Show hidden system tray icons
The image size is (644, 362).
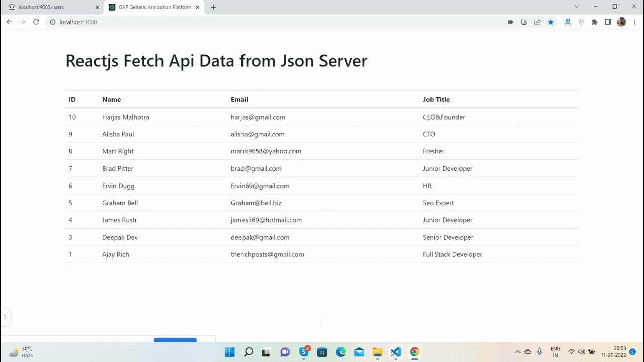pyautogui.click(x=517, y=352)
